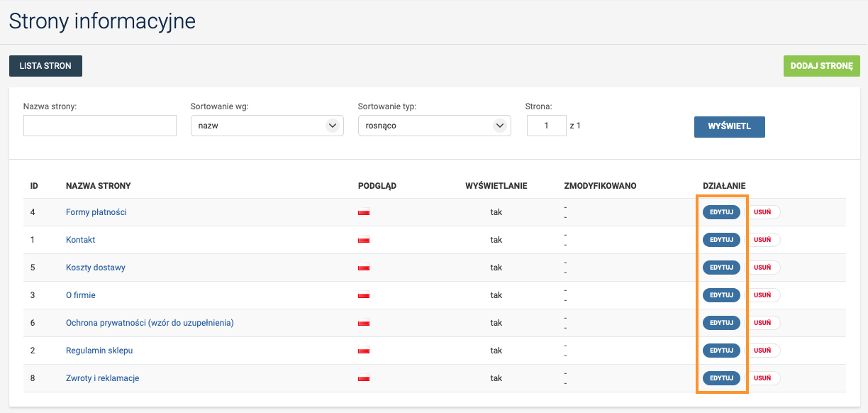Edit the Kontakt page
The height and width of the screenshot is (413, 868).
(x=721, y=240)
